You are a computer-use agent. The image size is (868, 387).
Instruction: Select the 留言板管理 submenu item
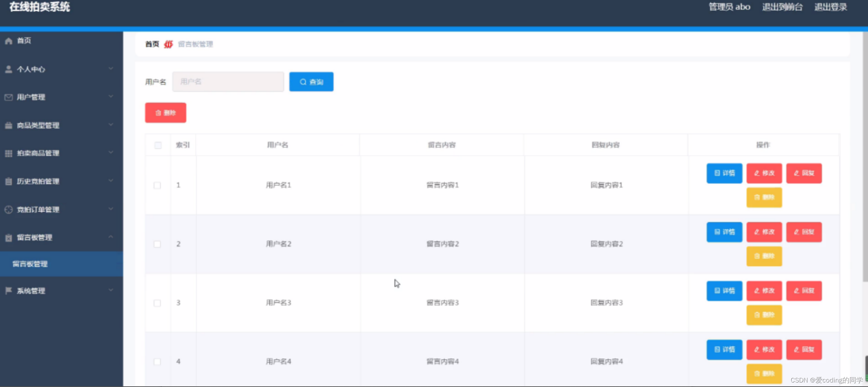tap(30, 264)
